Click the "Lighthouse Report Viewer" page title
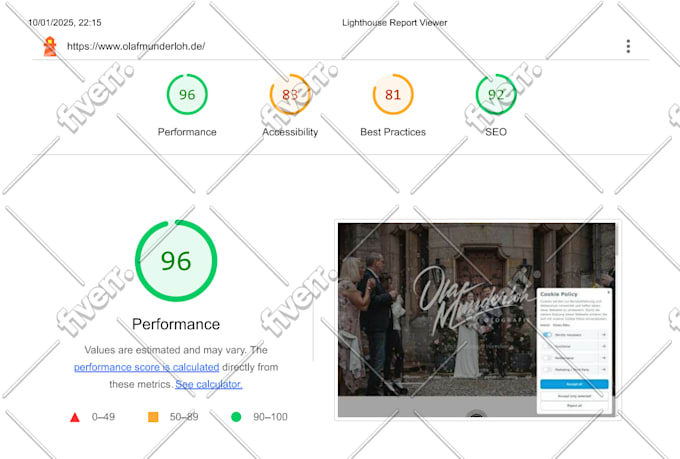Image resolution: width=680 pixels, height=459 pixels. (x=394, y=23)
